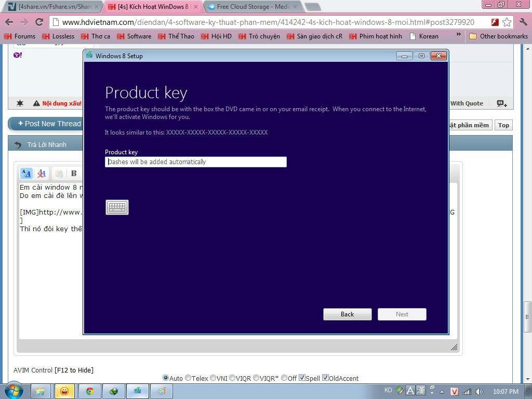Open Paint from the taskbar
This screenshot has height=399, width=532.
coord(162,392)
